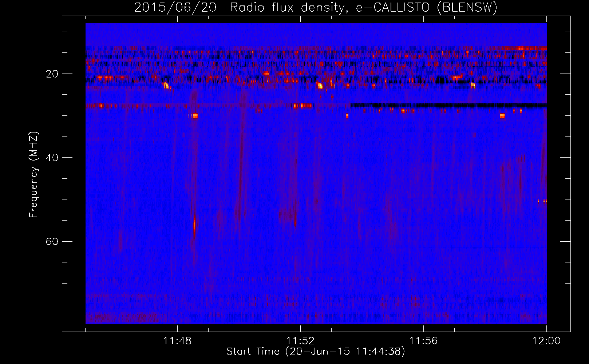Click the bright radio burst near 11:48 at 56 MHz
This screenshot has height=364, width=589.
194,226
